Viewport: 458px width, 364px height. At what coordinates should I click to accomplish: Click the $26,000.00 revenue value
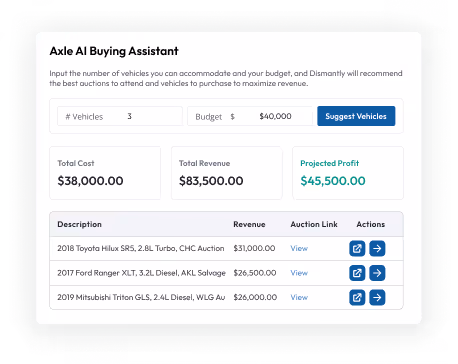click(x=255, y=297)
